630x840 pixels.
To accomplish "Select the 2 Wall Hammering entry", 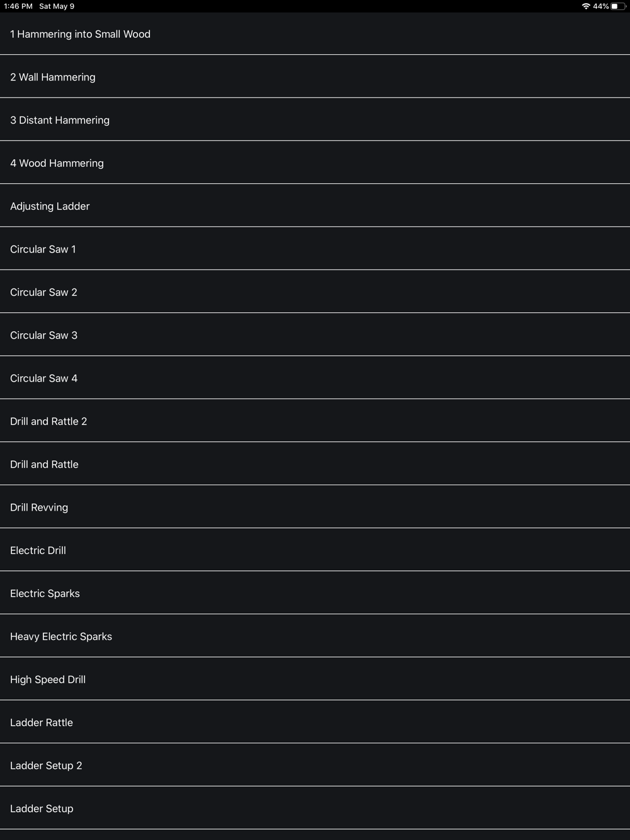I will click(x=315, y=77).
